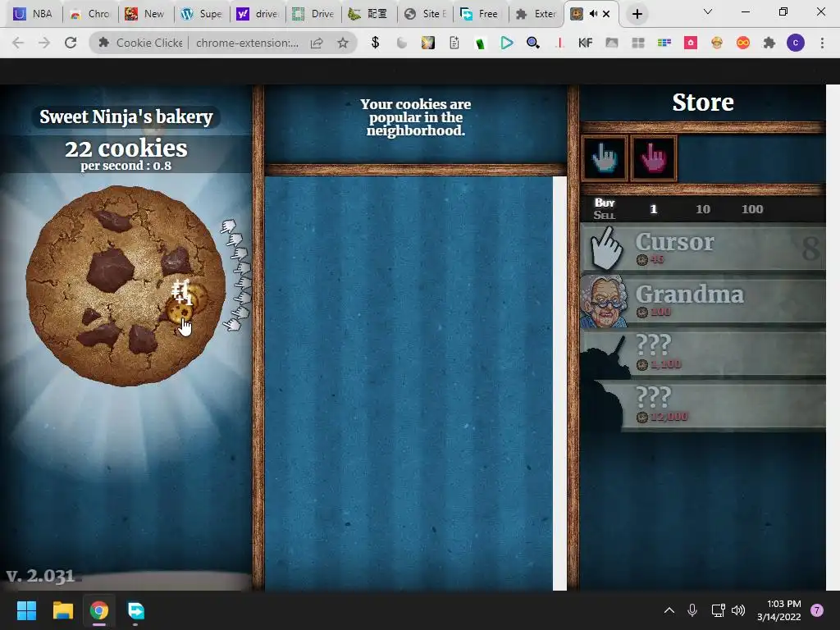Open the gray moon extension
Viewport: 840px width, 630px height.
point(401,43)
